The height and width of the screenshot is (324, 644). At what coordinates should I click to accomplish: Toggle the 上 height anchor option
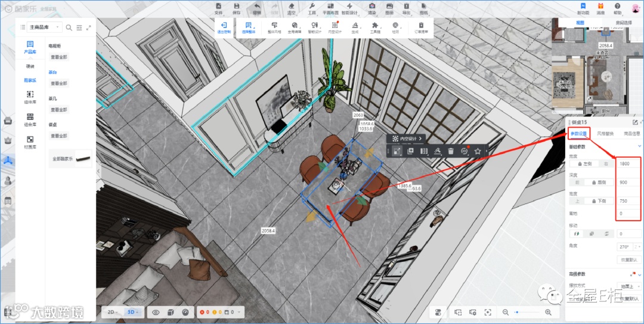576,200
